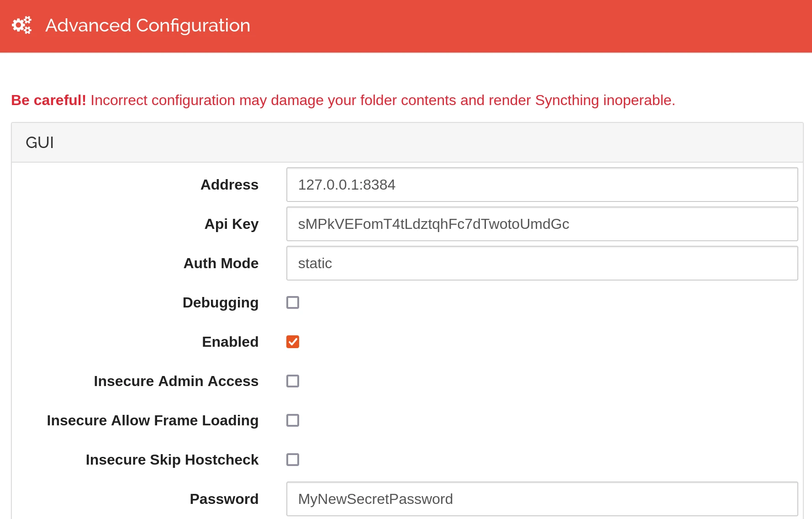The height and width of the screenshot is (519, 812).
Task: Click the Debugging label text
Action: tap(220, 302)
